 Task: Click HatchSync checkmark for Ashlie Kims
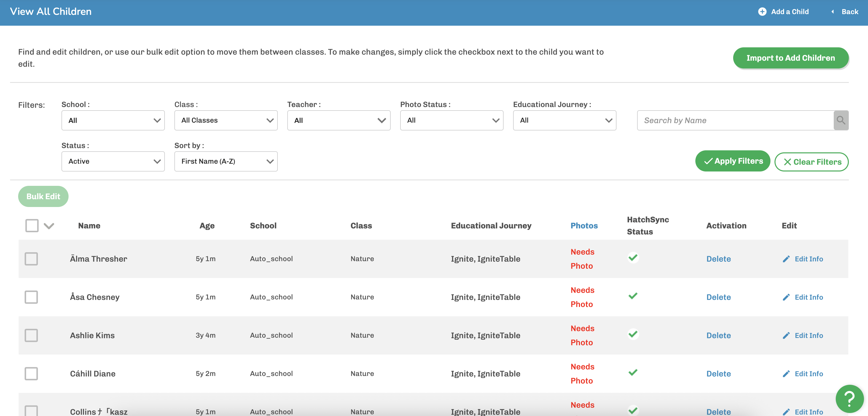click(633, 334)
